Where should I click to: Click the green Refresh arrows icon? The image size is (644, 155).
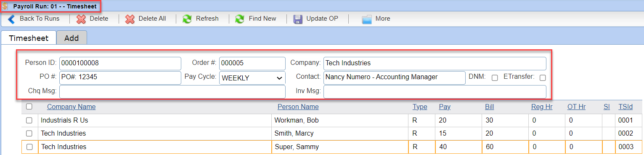(187, 19)
